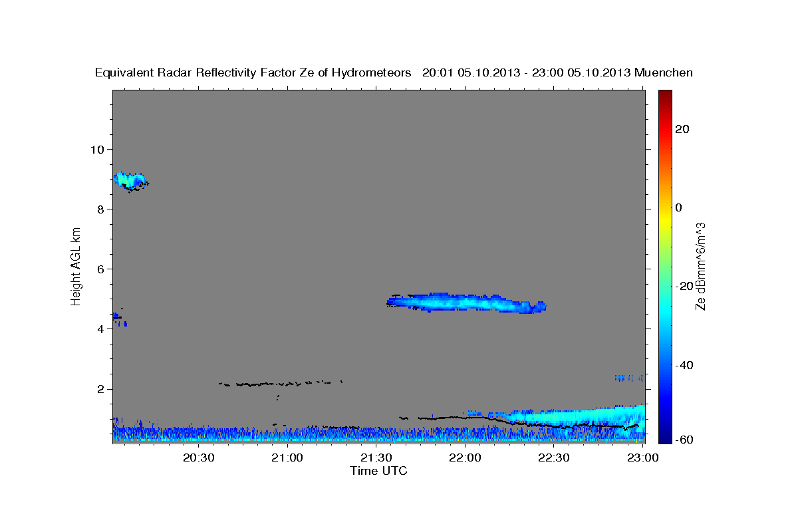The width and height of the screenshot is (798, 532).
Task: Click the 21:30 time tick label
Action: pos(376,458)
